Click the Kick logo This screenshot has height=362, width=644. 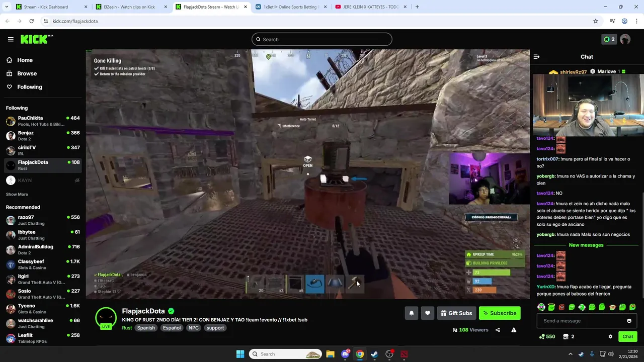[x=37, y=39]
